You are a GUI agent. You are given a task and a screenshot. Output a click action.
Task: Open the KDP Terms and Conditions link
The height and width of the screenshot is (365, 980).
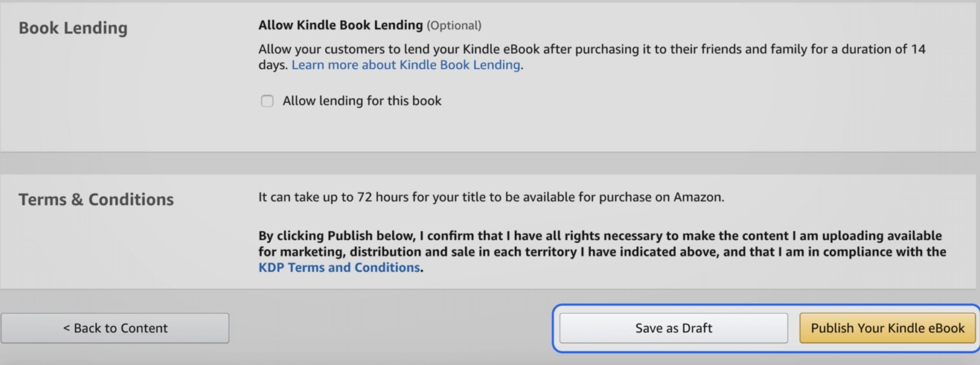point(338,267)
